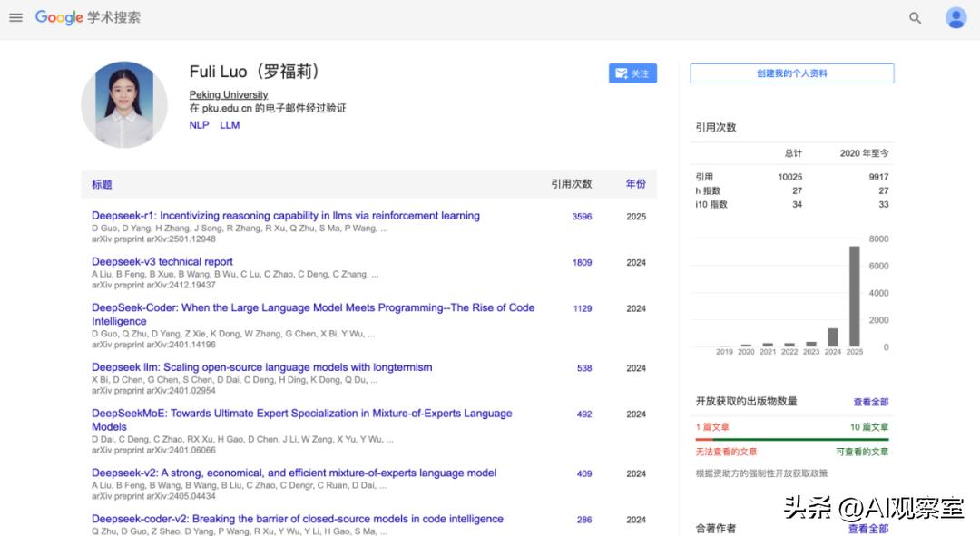The image size is (980, 536).
Task: Open the Peking University affiliation link
Action: [228, 94]
